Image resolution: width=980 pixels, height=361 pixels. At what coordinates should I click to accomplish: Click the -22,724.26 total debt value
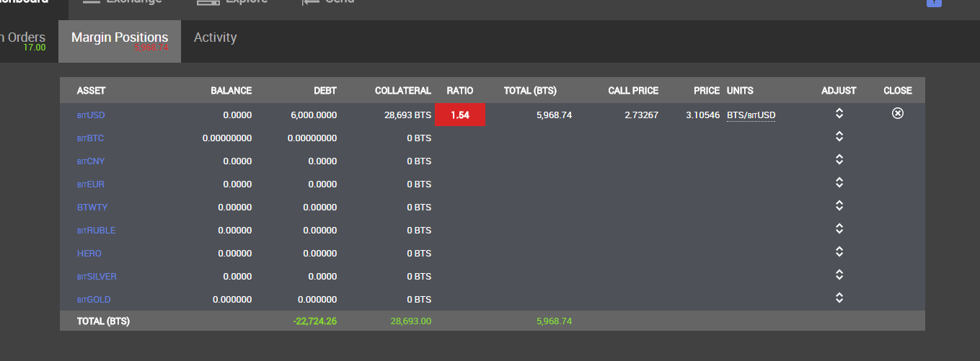(314, 321)
